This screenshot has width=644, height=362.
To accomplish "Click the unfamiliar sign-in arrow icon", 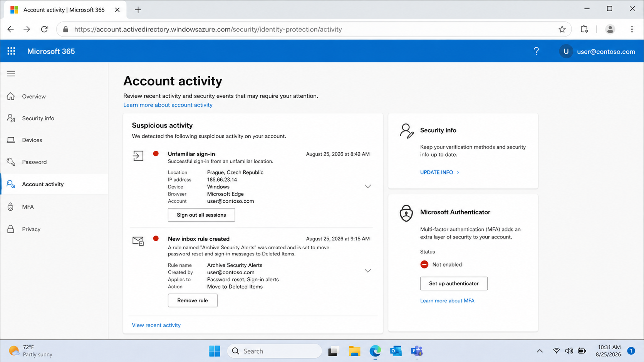I will 138,156.
